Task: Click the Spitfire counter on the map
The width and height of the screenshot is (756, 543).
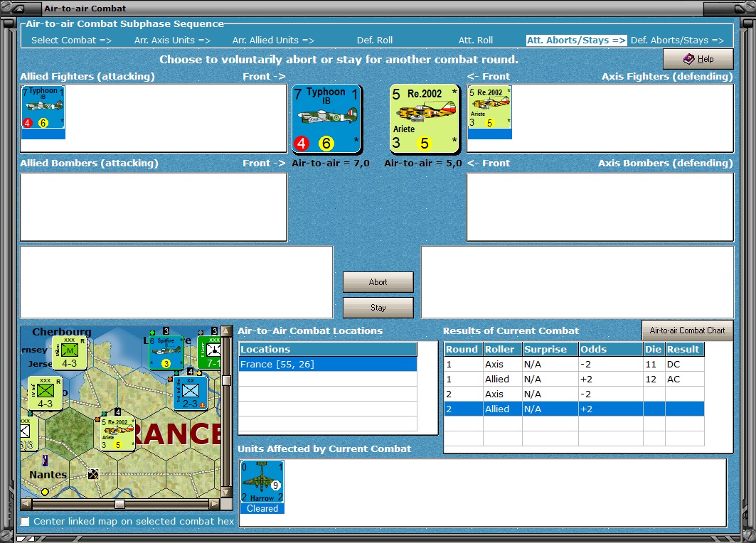Action: [x=166, y=353]
